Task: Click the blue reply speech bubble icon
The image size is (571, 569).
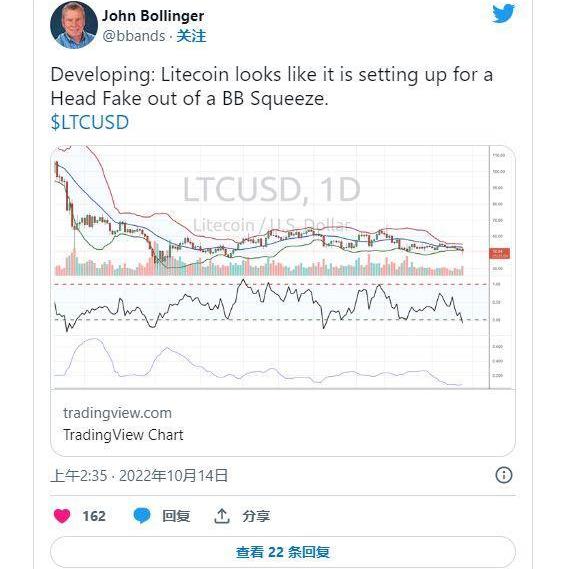Action: click(142, 515)
